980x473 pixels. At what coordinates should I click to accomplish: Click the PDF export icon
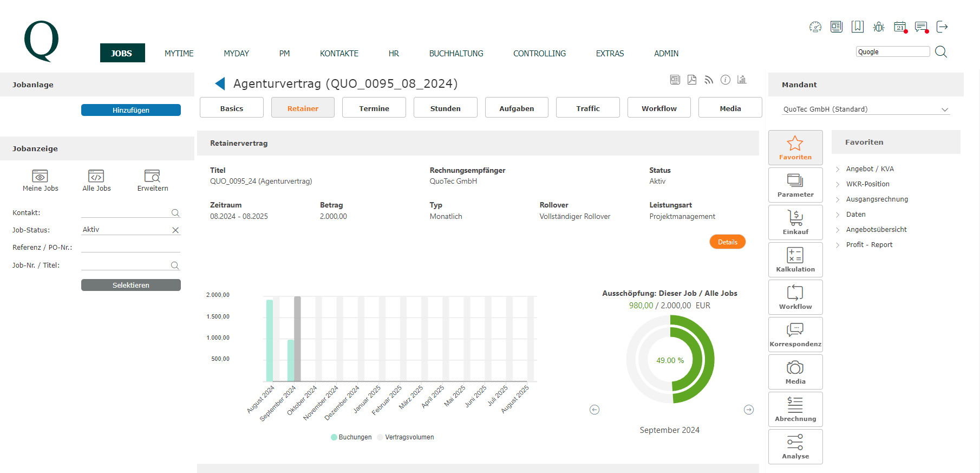point(692,80)
